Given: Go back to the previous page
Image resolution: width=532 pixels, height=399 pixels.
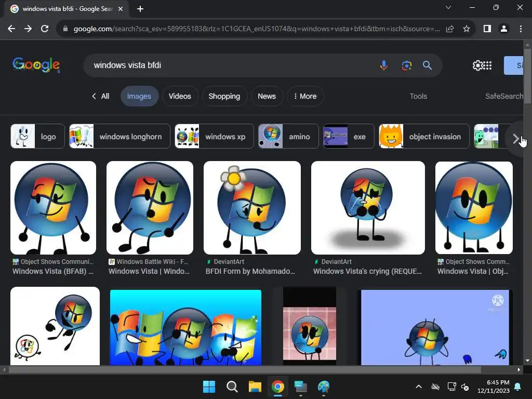Looking at the screenshot, I should coord(11,29).
